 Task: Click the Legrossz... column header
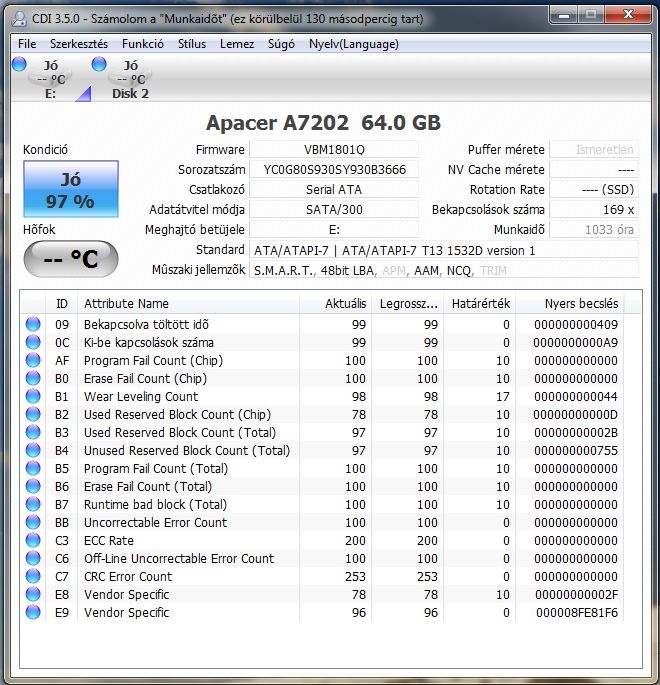point(408,304)
